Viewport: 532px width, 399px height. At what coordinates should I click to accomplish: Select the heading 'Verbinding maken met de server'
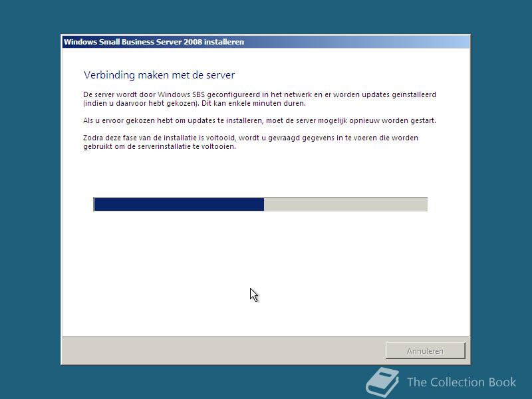(159, 75)
